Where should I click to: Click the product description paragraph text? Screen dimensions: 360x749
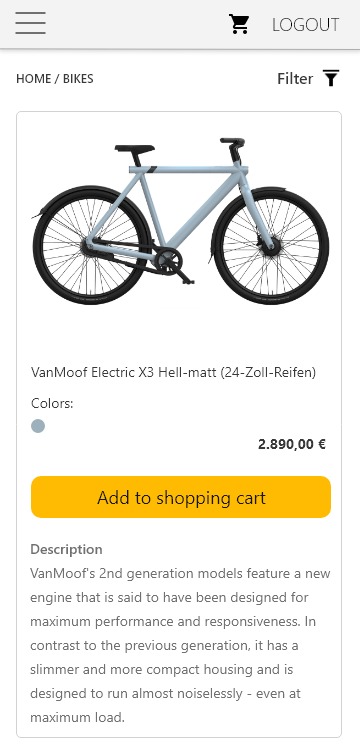pos(180,645)
